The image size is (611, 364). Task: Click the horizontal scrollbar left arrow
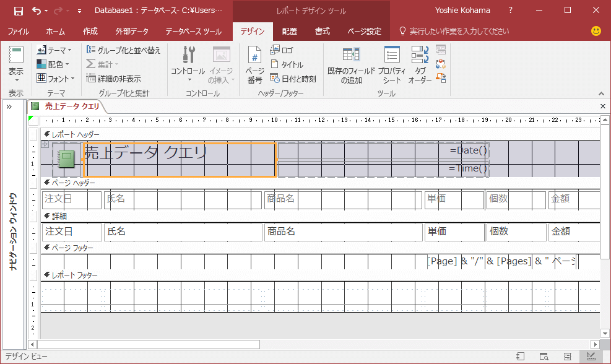click(x=33, y=344)
